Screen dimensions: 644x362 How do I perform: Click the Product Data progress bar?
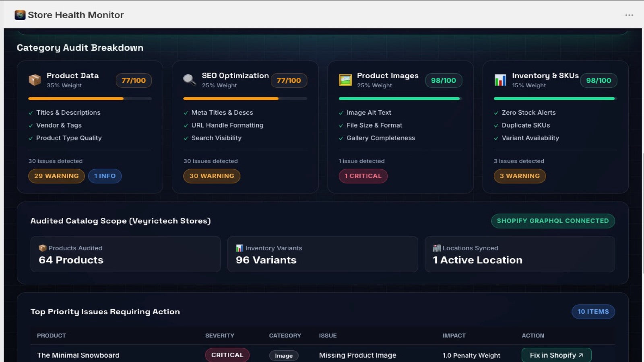(x=90, y=99)
